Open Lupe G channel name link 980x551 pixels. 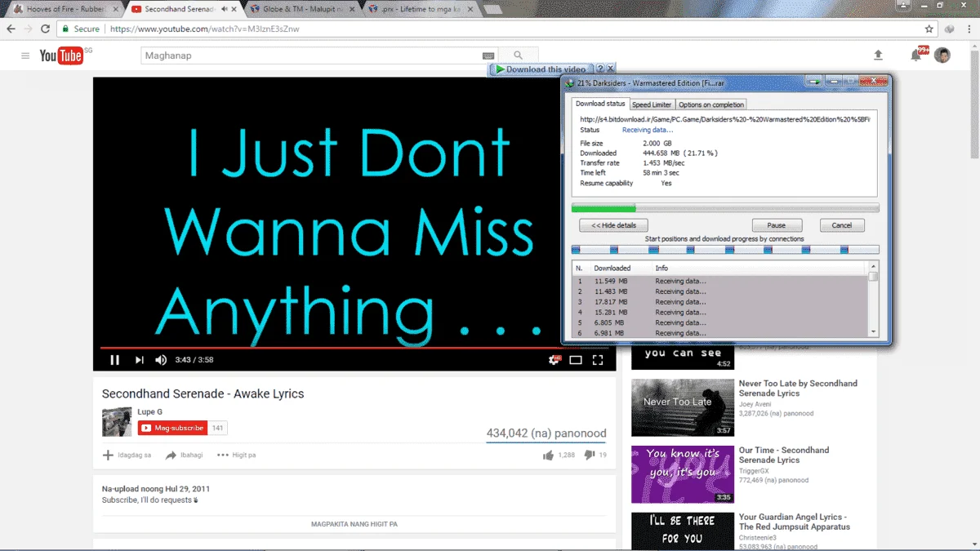pyautogui.click(x=149, y=411)
